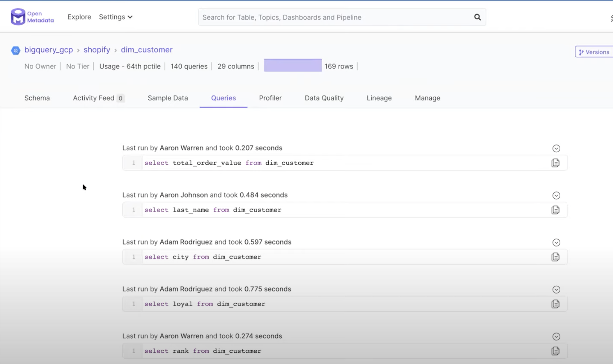Expand the 0.597 seconds query details

[x=556, y=243]
